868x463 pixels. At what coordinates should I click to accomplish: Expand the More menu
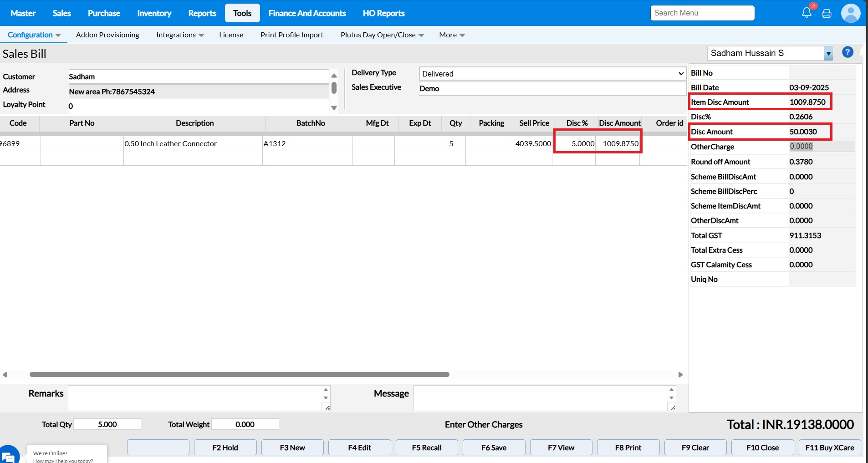tap(452, 35)
